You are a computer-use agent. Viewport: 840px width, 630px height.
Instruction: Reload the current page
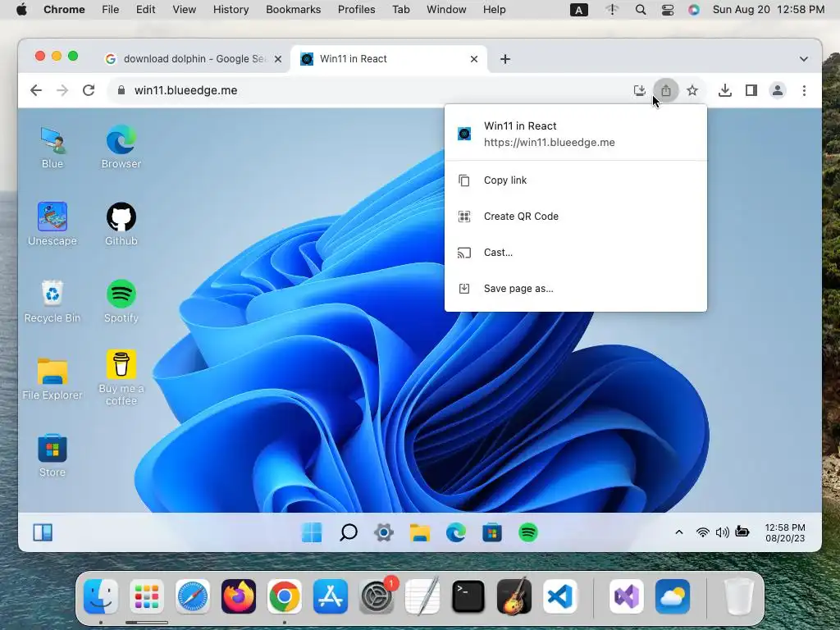click(x=89, y=90)
